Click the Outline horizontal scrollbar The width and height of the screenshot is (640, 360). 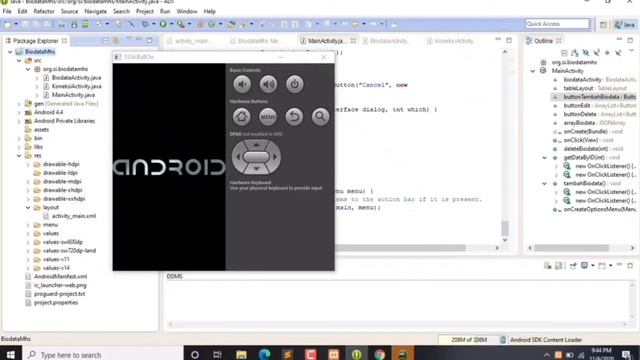571,248
